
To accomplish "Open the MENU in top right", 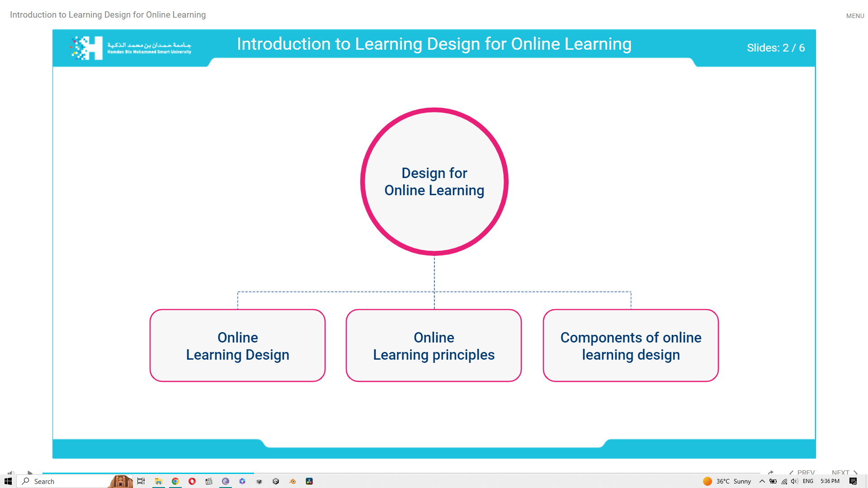I will [x=855, y=16].
